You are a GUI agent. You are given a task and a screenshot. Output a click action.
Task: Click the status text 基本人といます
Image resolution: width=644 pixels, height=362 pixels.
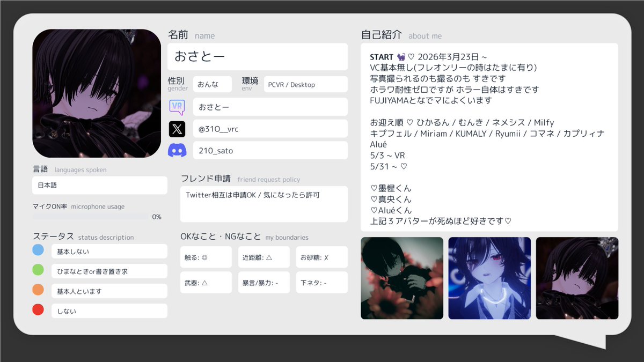coord(109,291)
